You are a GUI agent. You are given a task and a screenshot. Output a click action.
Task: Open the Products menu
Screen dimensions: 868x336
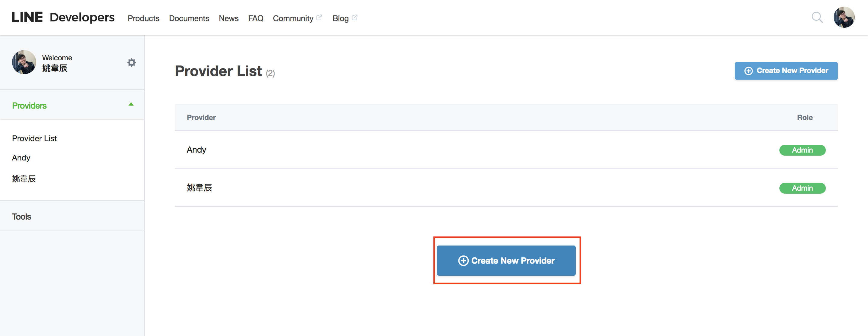pos(143,18)
